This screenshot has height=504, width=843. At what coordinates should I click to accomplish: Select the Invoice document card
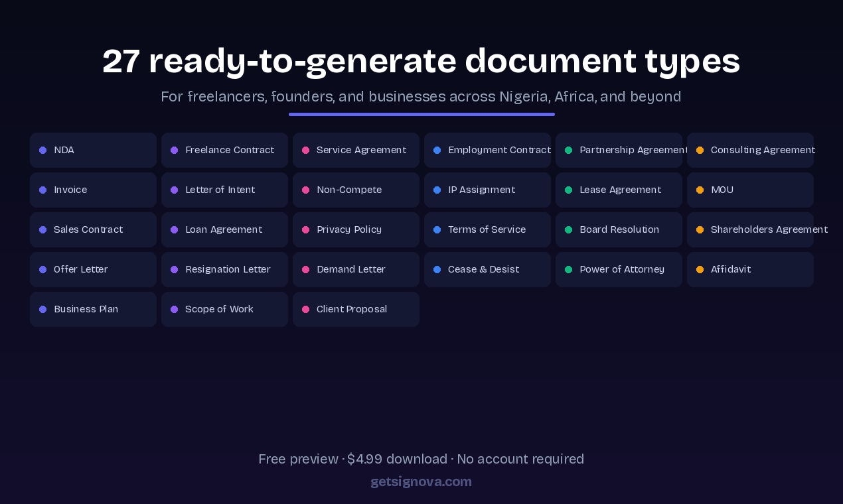click(x=93, y=190)
